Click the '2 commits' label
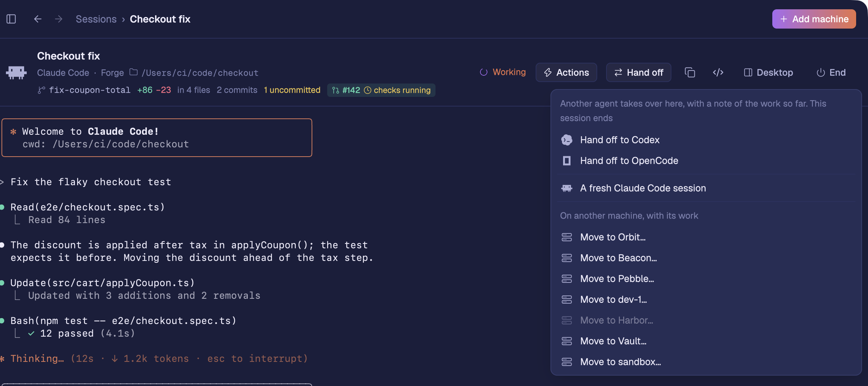The height and width of the screenshot is (386, 868). click(x=237, y=90)
